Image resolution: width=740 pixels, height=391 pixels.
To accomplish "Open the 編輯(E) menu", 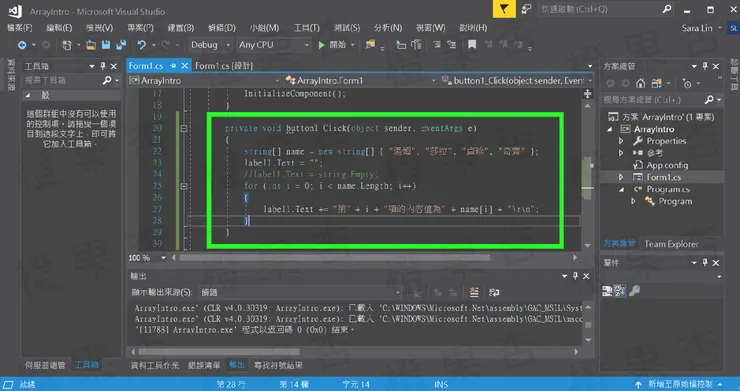I will [59, 28].
